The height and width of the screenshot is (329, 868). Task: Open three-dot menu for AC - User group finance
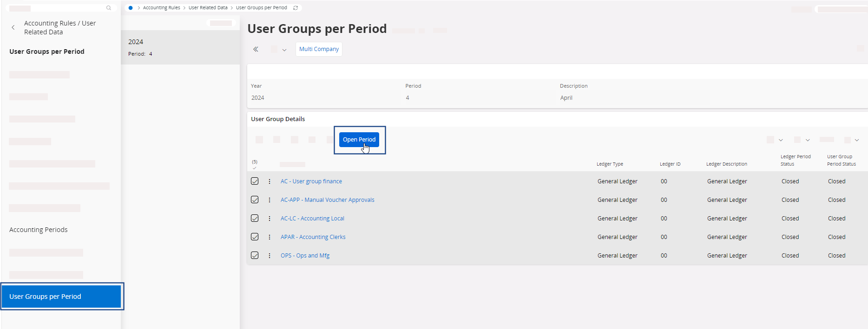pyautogui.click(x=270, y=181)
